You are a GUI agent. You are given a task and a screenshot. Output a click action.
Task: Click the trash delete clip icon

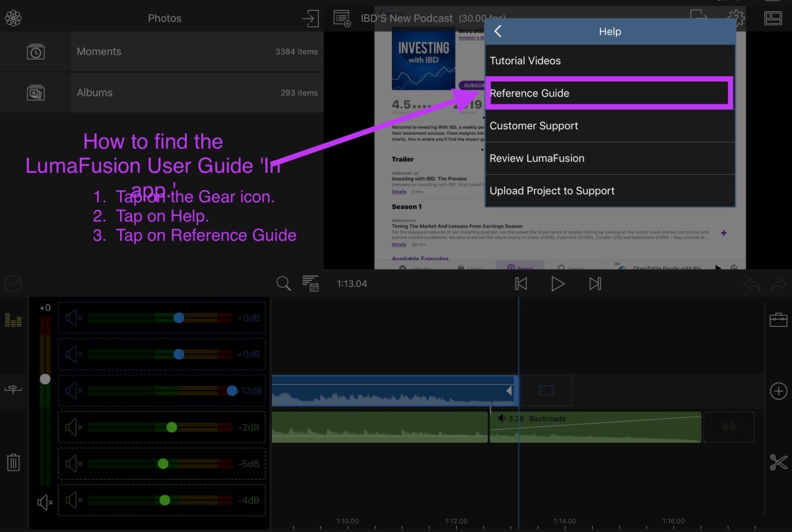pyautogui.click(x=13, y=462)
